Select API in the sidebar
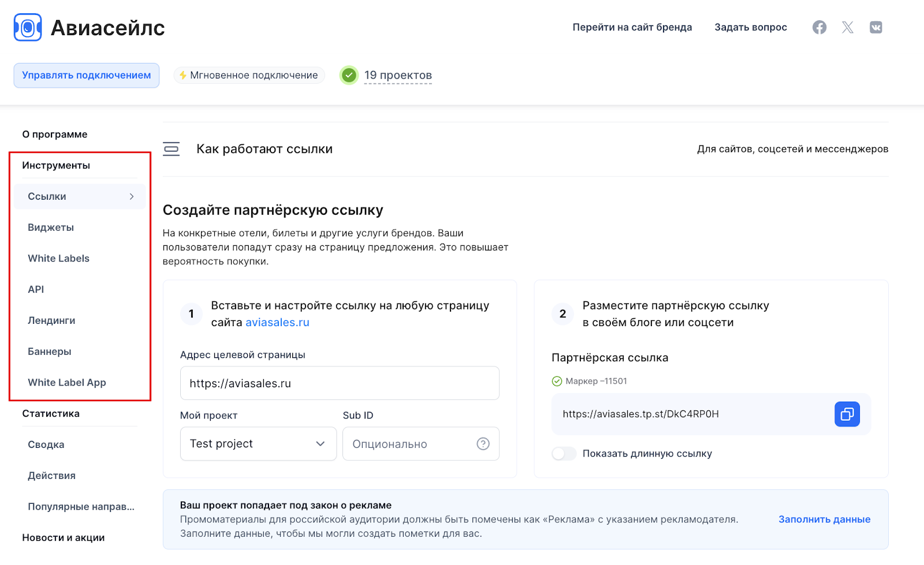This screenshot has width=924, height=565. (36, 290)
